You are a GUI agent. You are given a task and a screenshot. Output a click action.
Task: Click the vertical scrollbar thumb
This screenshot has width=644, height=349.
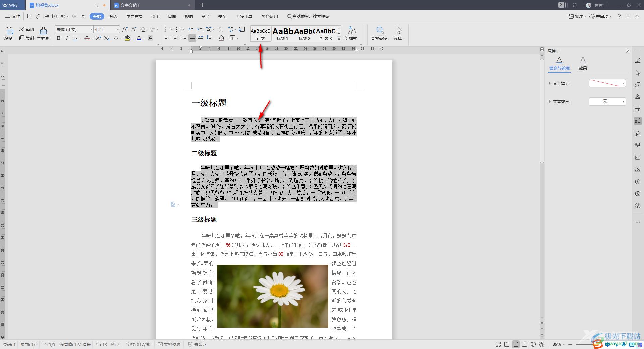click(542, 111)
